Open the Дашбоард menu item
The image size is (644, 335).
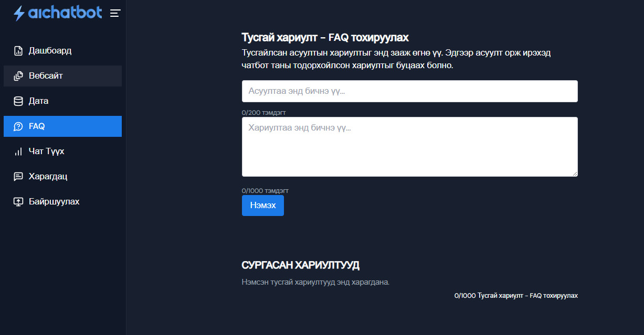50,51
